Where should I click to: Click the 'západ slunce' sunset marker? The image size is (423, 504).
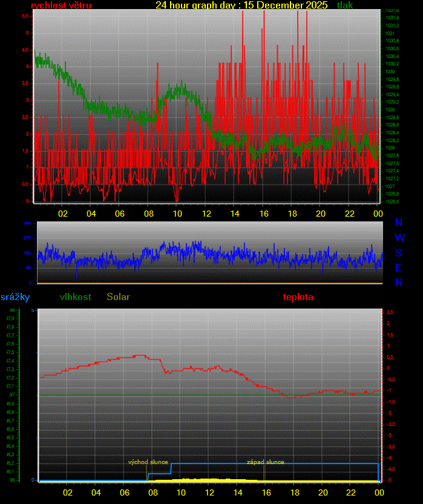(265, 462)
